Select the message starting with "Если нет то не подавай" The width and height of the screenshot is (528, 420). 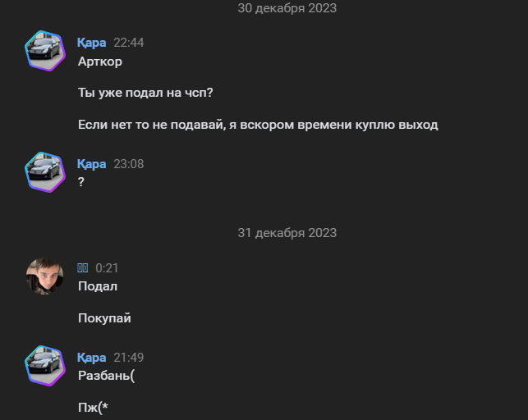(258, 125)
